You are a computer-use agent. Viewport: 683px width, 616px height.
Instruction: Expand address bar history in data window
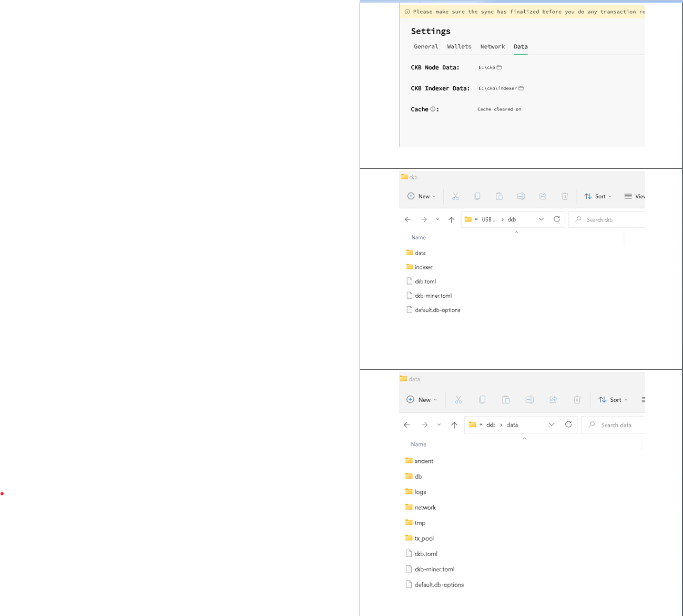[x=552, y=425]
